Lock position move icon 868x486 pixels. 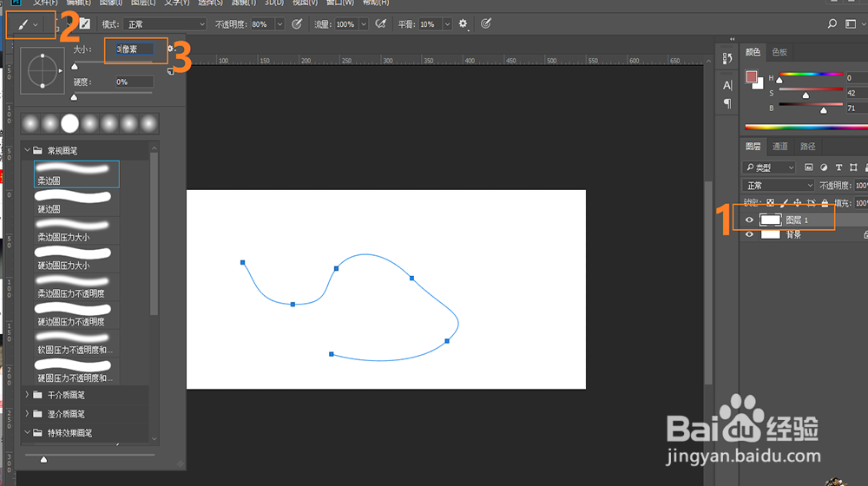[797, 202]
